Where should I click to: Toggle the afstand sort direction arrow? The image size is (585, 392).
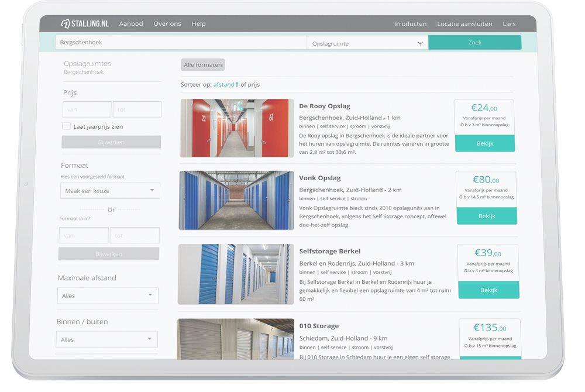coord(236,85)
